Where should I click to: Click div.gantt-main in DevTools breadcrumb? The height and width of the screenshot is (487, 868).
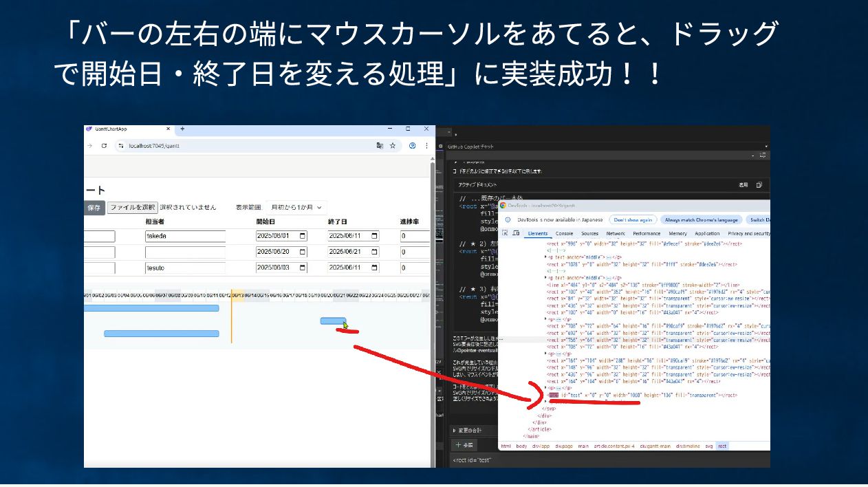655,446
